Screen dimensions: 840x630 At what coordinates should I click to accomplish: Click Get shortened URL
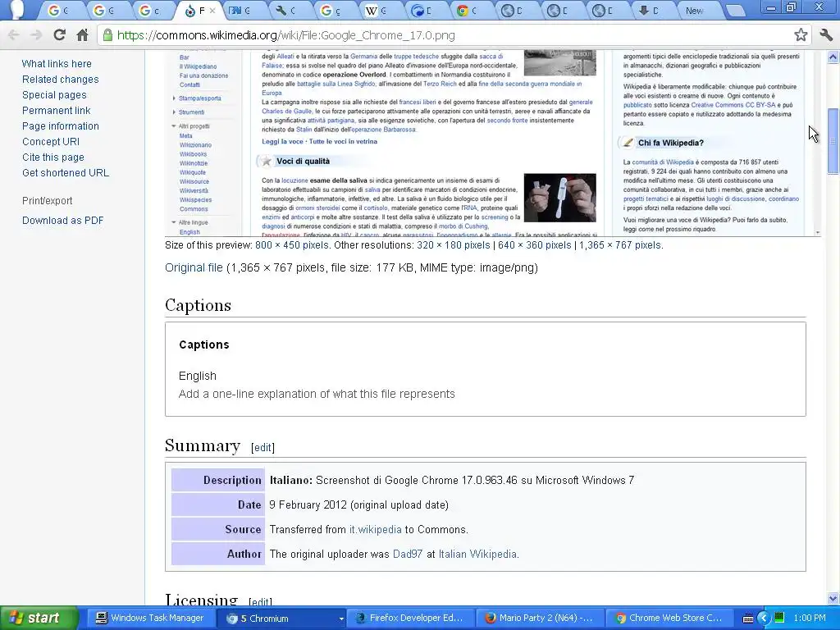66,172
